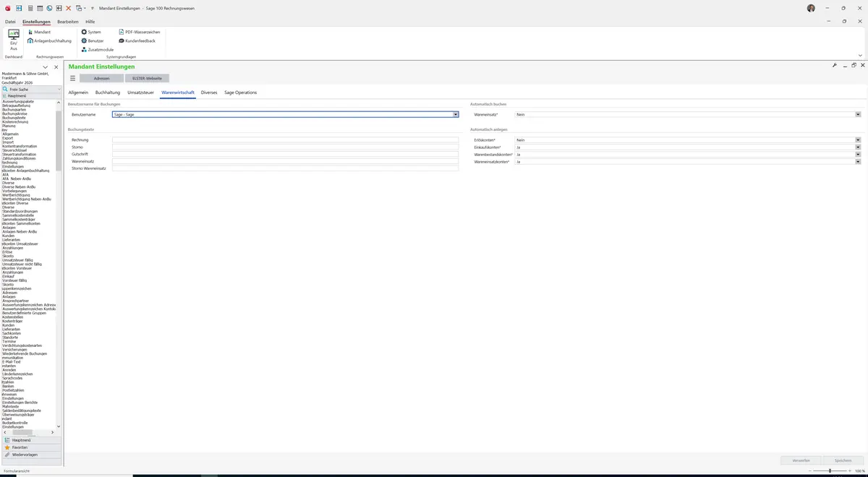Open Mandant settings from the ribbon
The image size is (868, 477).
[x=39, y=32]
